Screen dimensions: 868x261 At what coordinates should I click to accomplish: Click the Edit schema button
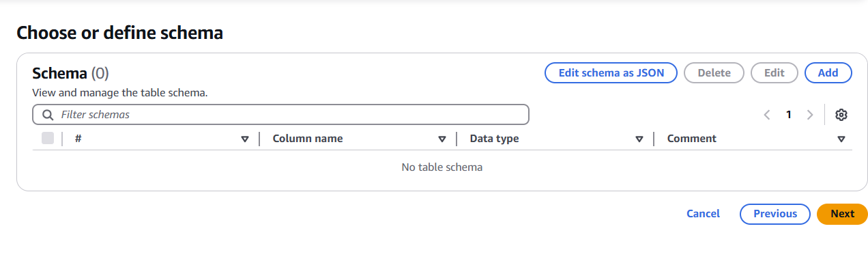coord(775,72)
